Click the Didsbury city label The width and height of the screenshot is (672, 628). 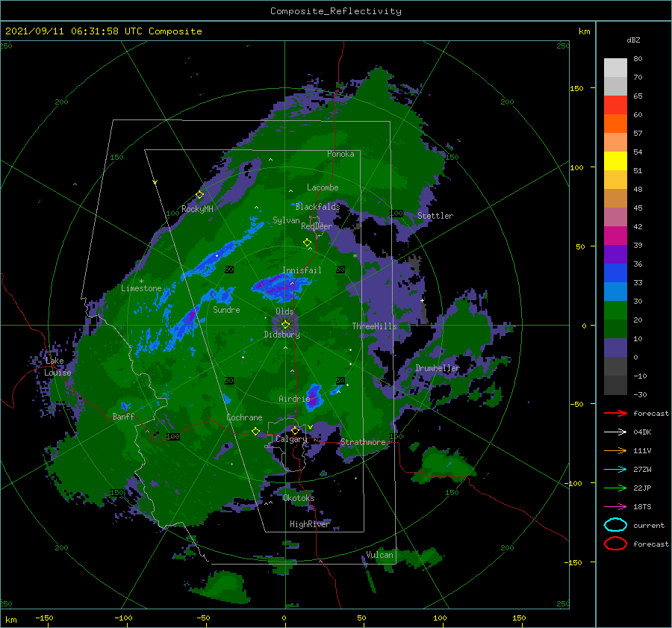tap(282, 335)
